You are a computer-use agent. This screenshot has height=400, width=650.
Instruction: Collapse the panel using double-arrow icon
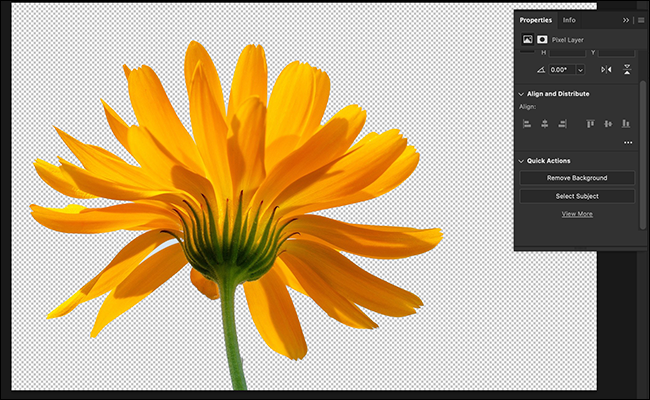tap(626, 20)
